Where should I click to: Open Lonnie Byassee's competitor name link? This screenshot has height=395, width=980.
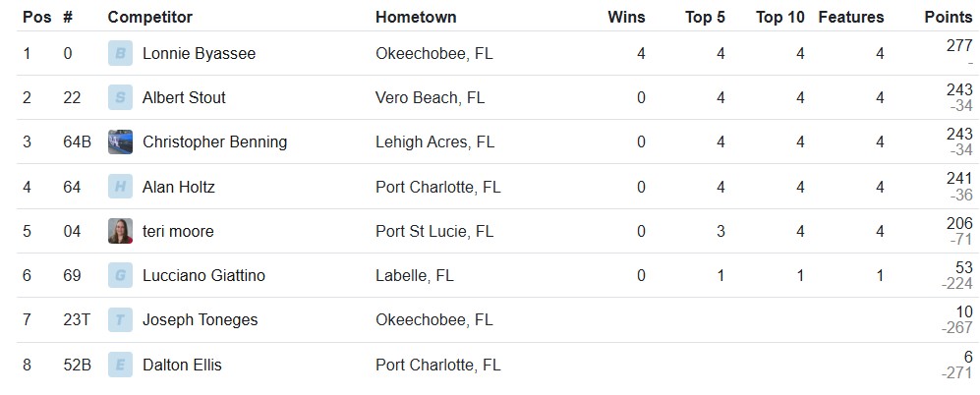pos(199,54)
